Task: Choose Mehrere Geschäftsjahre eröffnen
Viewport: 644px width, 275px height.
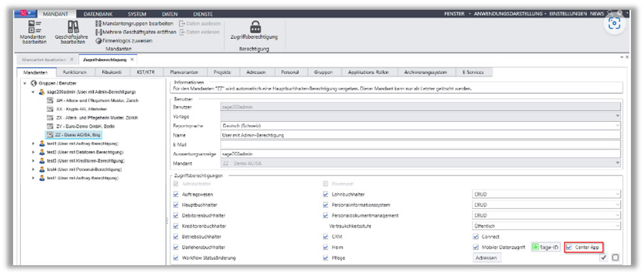Action: 135,32
